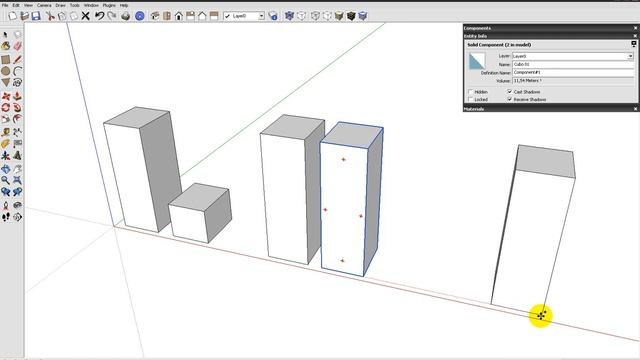
Task: Click the Definition Name input field
Action: point(573,72)
